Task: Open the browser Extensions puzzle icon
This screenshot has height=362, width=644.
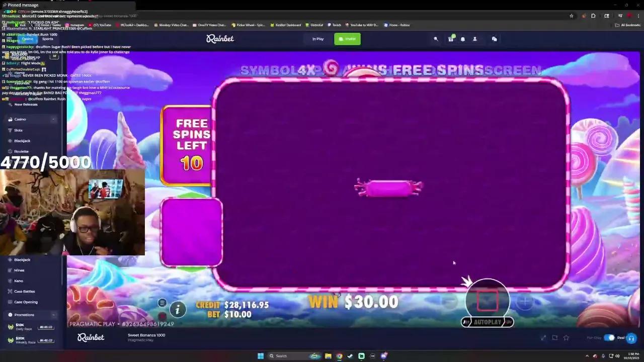Action: pyautogui.click(x=593, y=16)
